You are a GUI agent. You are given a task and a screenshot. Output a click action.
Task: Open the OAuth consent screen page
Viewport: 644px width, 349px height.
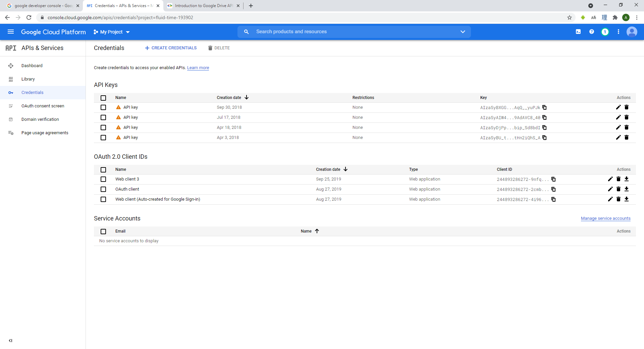point(43,106)
